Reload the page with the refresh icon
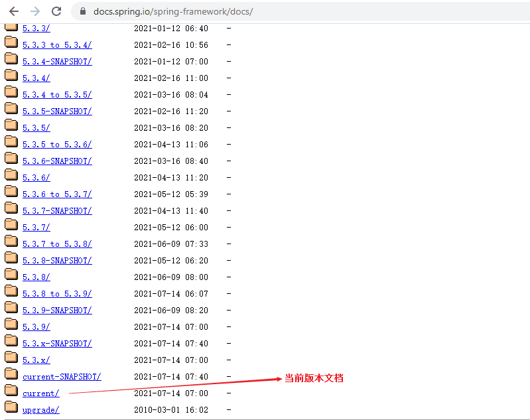Viewport: 530px width, 420px height. [56, 12]
